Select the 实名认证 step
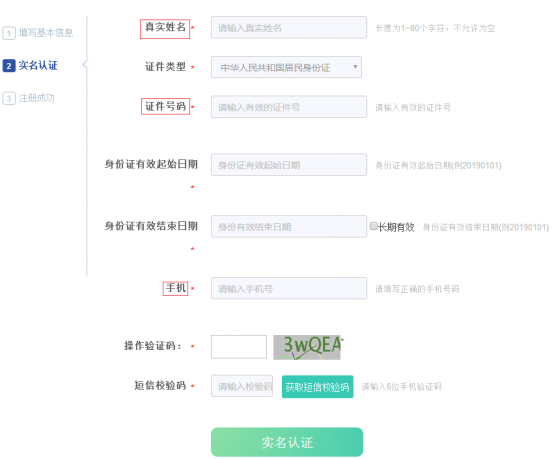Viewport: 554px width, 459px height. click(x=38, y=65)
